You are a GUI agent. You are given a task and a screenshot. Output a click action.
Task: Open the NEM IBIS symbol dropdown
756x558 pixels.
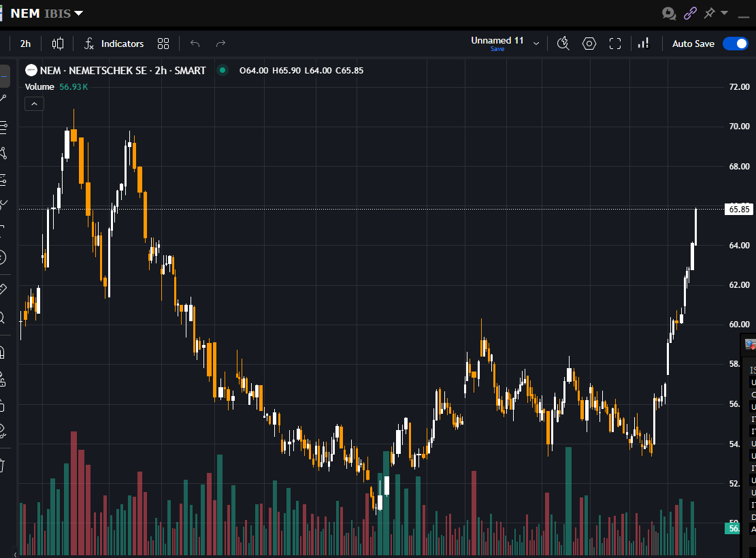[x=79, y=14]
